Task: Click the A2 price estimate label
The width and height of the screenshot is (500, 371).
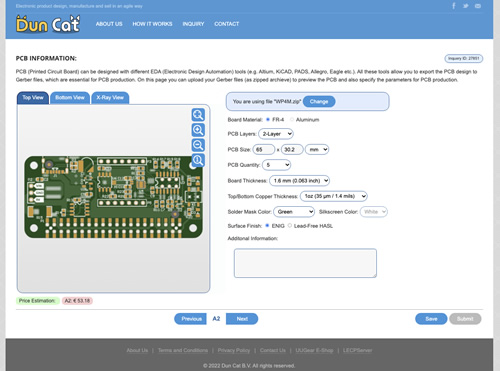Action: coord(77,301)
